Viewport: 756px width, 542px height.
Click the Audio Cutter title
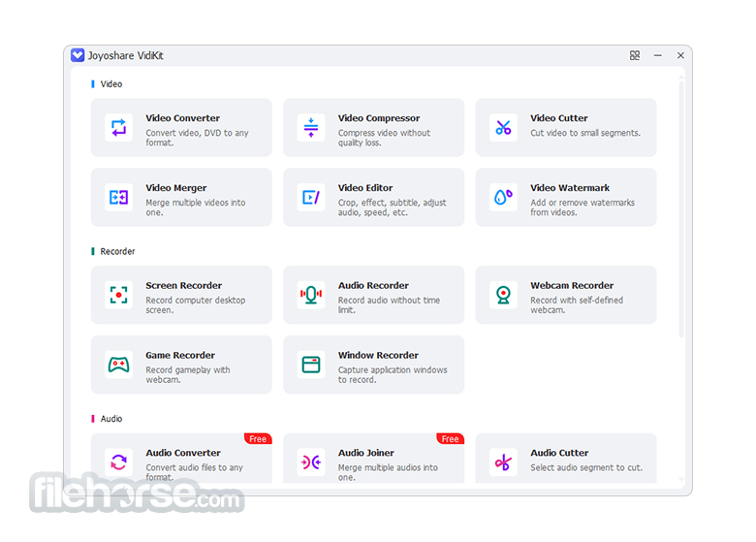pyautogui.click(x=559, y=453)
